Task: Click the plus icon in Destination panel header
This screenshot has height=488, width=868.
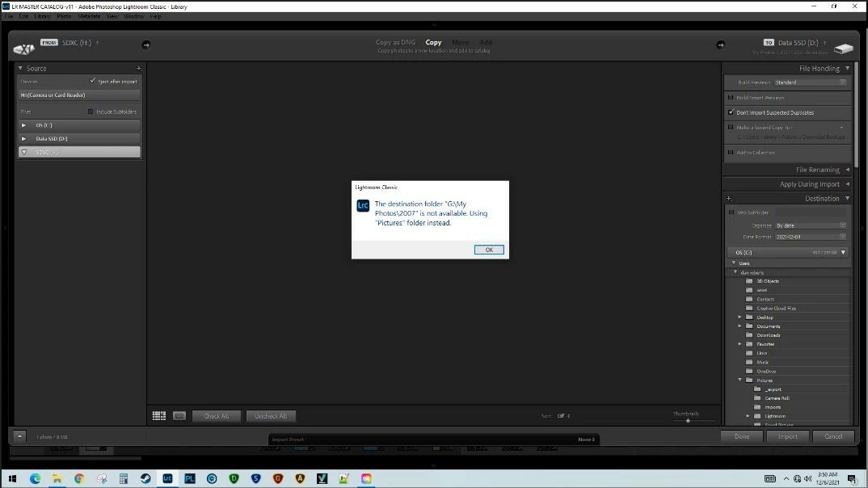Action: point(729,198)
